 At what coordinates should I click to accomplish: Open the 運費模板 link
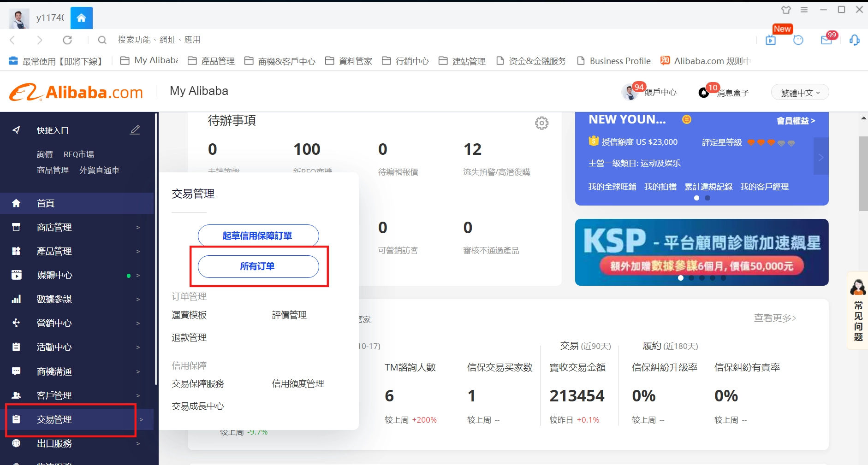[189, 315]
